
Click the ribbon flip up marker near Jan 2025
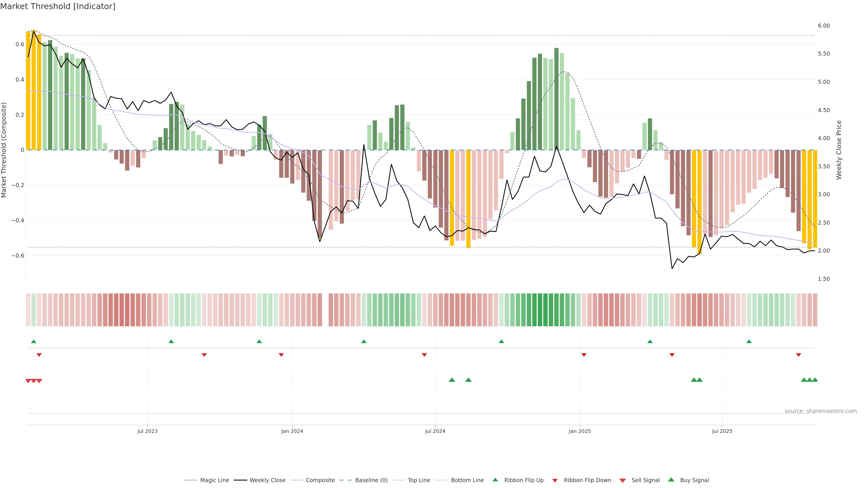point(650,342)
